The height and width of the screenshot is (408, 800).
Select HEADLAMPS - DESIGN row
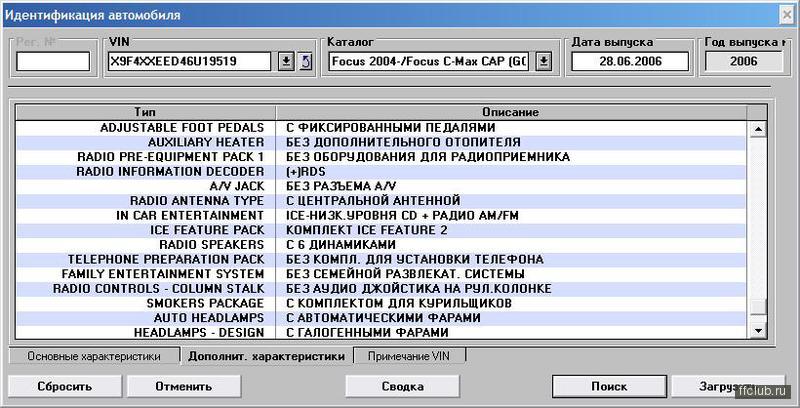(381, 333)
